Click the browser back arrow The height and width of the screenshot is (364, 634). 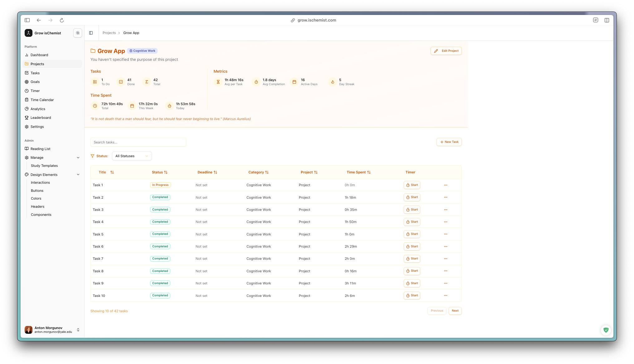click(x=39, y=20)
